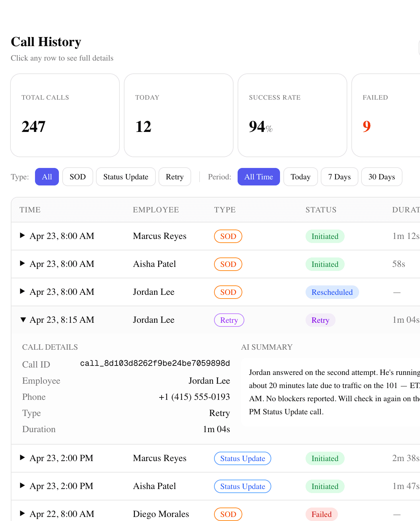The image size is (420, 521).
Task: Click the purple Retry type badge in table
Action: tap(229, 320)
